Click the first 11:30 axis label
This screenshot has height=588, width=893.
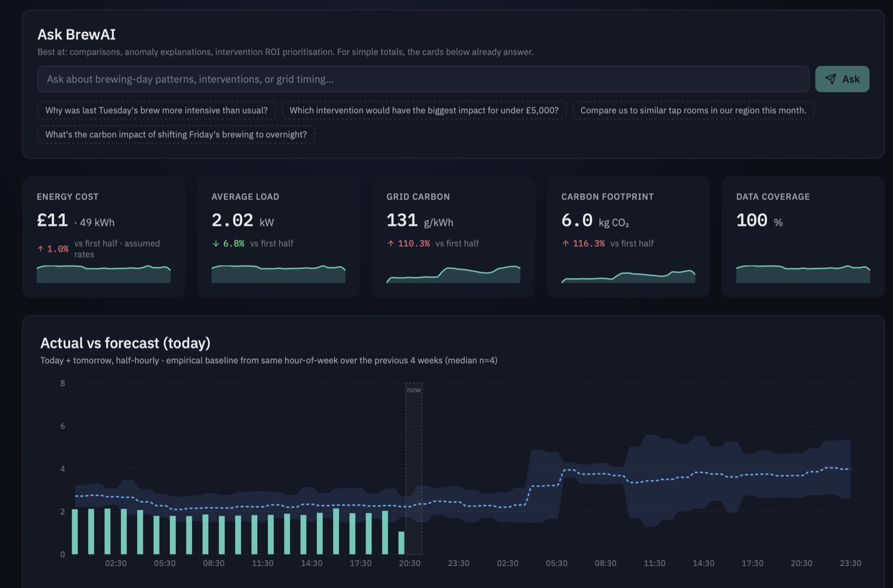tap(262, 563)
